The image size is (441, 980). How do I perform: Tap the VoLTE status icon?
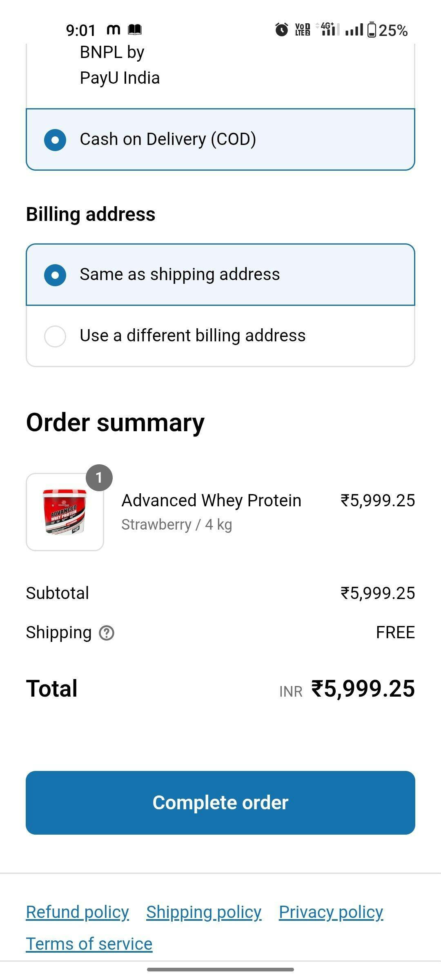click(303, 30)
